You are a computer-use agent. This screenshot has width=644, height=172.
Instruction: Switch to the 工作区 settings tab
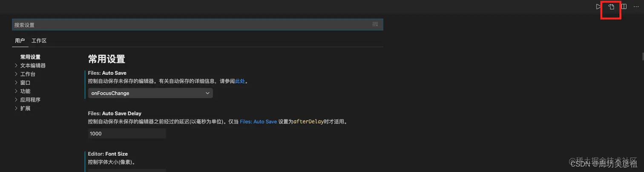[x=39, y=41]
